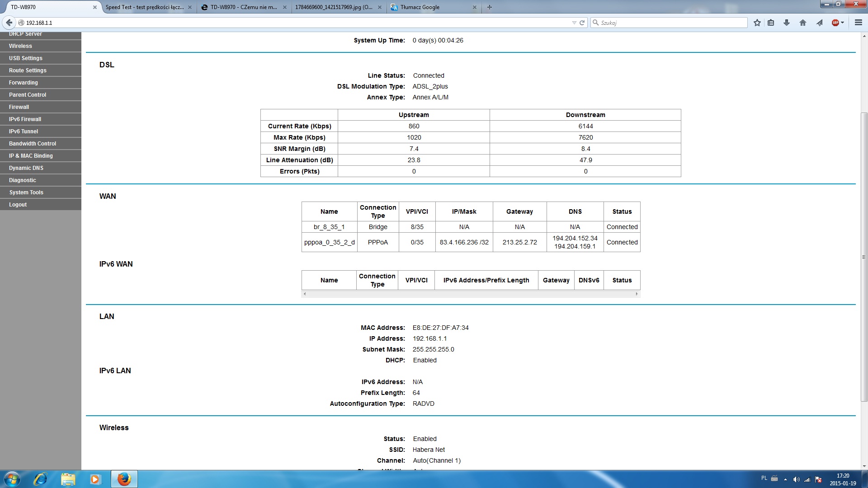This screenshot has height=488, width=868.
Task: Open the Adblock Plus dropdown arrow
Action: 842,23
